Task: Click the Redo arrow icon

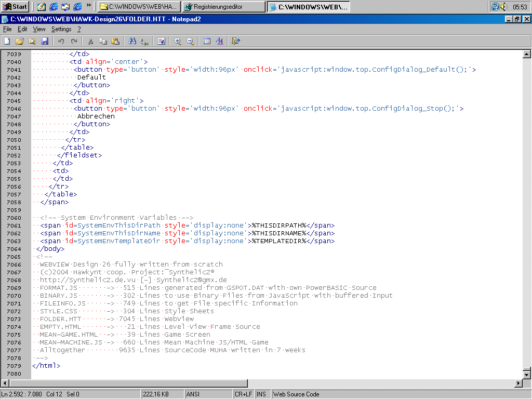Action: pyautogui.click(x=74, y=42)
